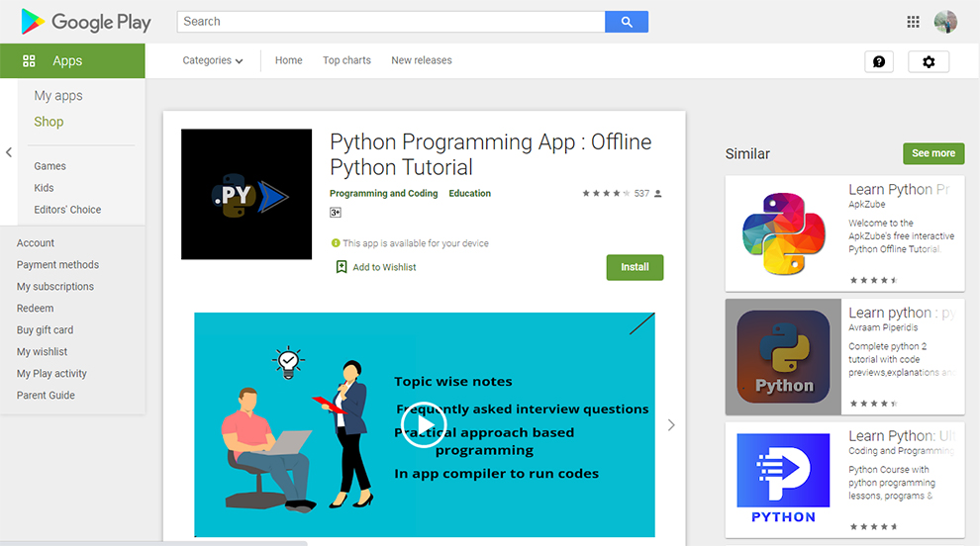
Task: Open the Education category link
Action: point(470,194)
